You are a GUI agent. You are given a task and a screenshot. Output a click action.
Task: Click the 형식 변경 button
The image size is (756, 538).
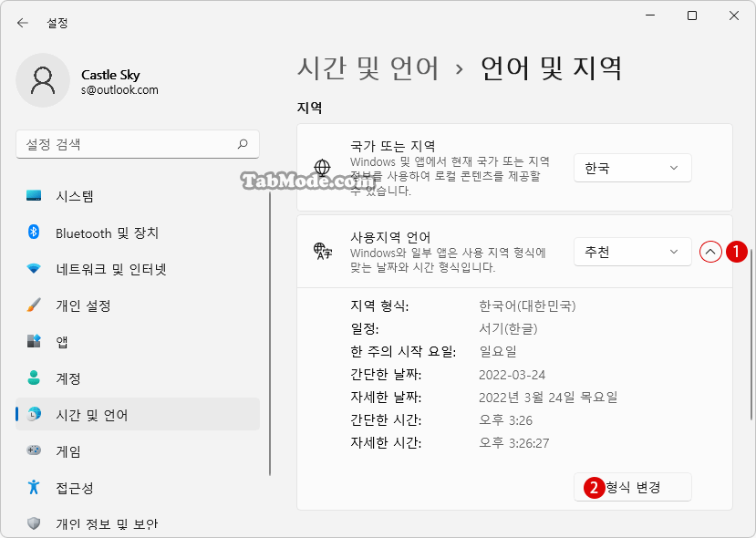click(633, 487)
